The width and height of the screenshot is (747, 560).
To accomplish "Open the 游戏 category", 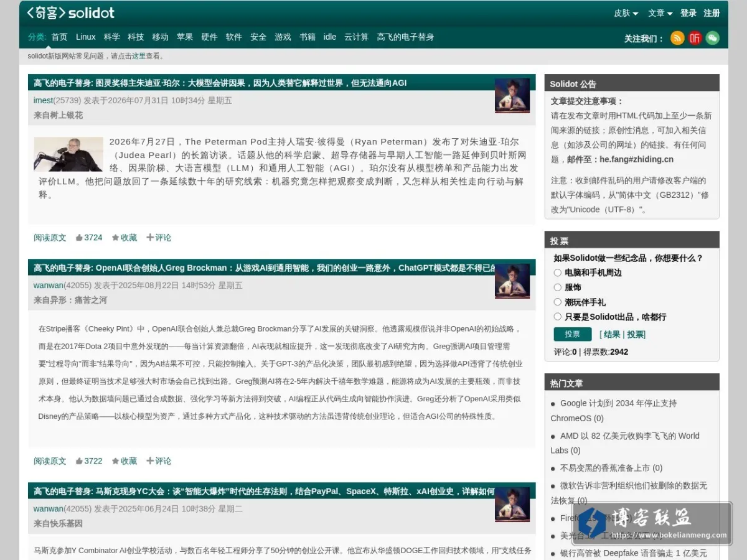I will (283, 37).
